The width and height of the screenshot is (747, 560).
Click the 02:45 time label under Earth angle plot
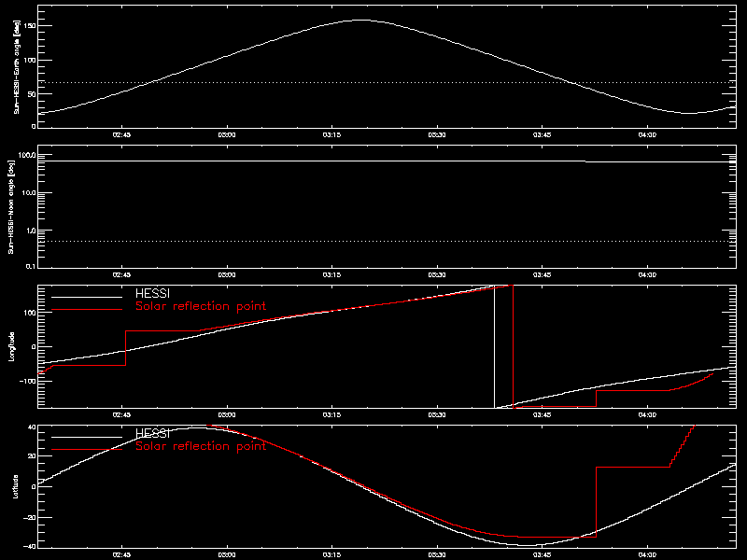[x=121, y=135]
